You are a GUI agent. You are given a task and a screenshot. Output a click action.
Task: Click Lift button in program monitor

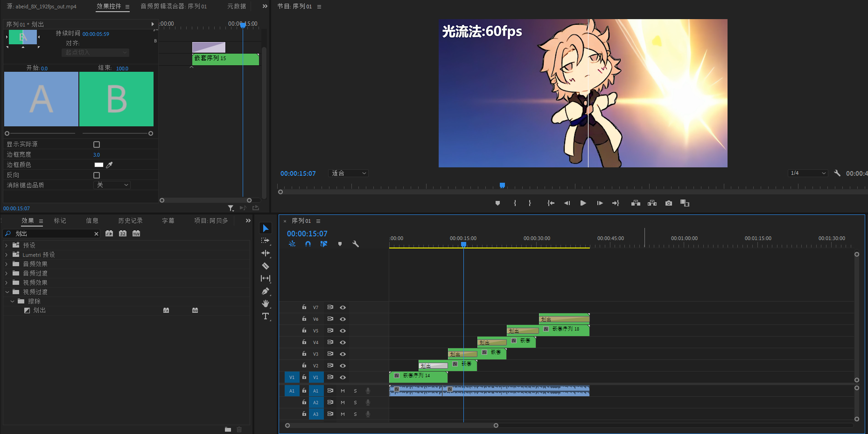point(636,203)
